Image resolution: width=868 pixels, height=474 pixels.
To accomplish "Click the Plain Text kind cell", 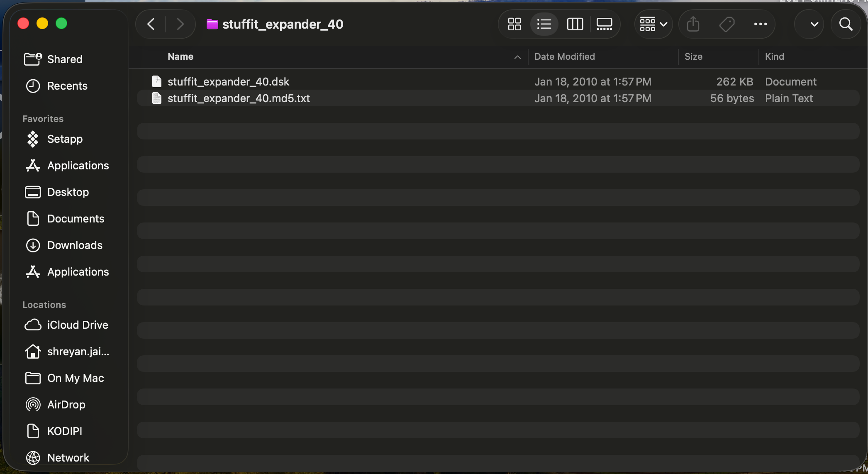I will click(789, 98).
